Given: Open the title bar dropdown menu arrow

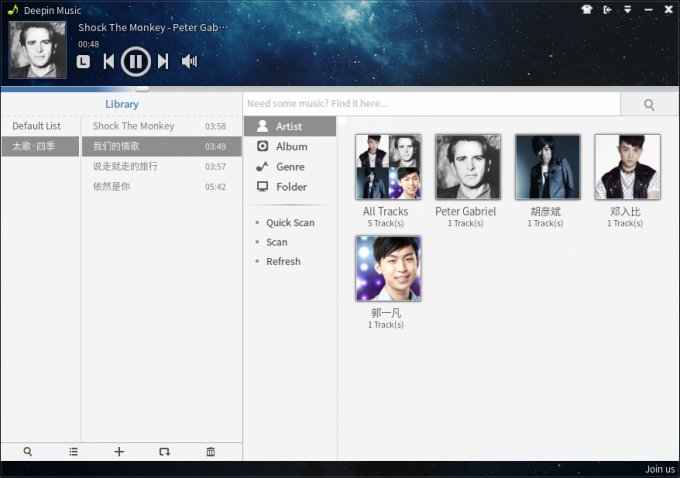Looking at the screenshot, I should 628,9.
